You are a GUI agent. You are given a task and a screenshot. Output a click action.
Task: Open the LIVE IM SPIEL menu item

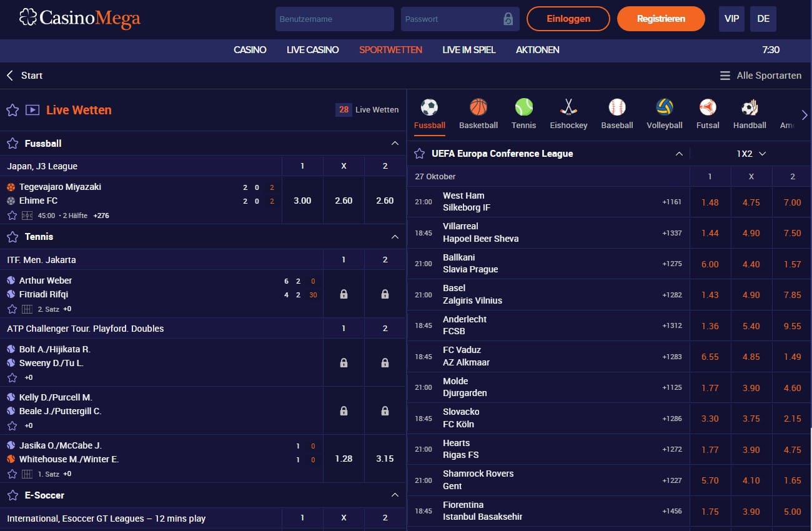(x=469, y=50)
